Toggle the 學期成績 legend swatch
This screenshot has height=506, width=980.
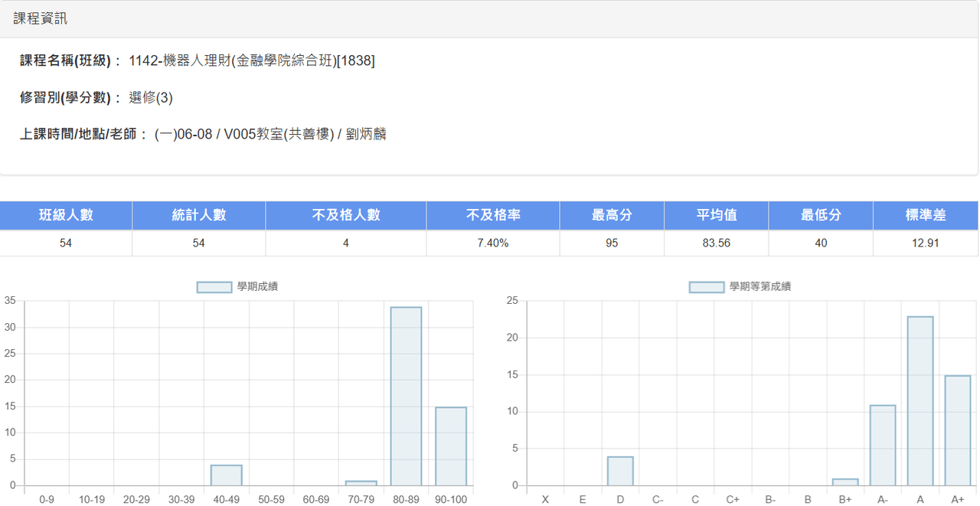pyautogui.click(x=214, y=287)
